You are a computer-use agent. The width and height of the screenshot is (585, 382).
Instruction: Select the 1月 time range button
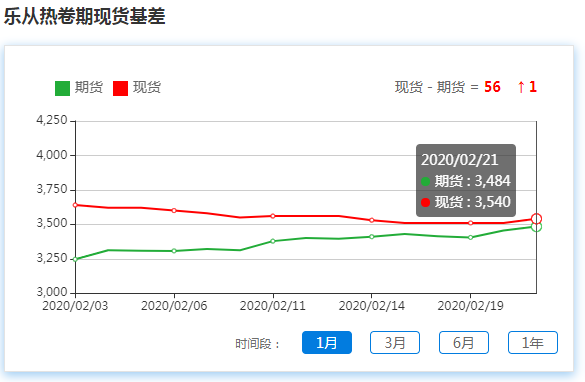click(327, 342)
